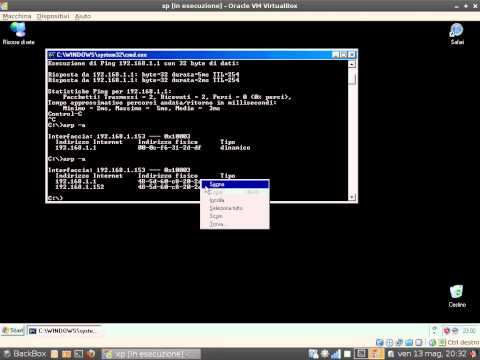This screenshot has height=360, width=480.
Task: Click the console vertical scrollbar thumb
Action: 352,79
